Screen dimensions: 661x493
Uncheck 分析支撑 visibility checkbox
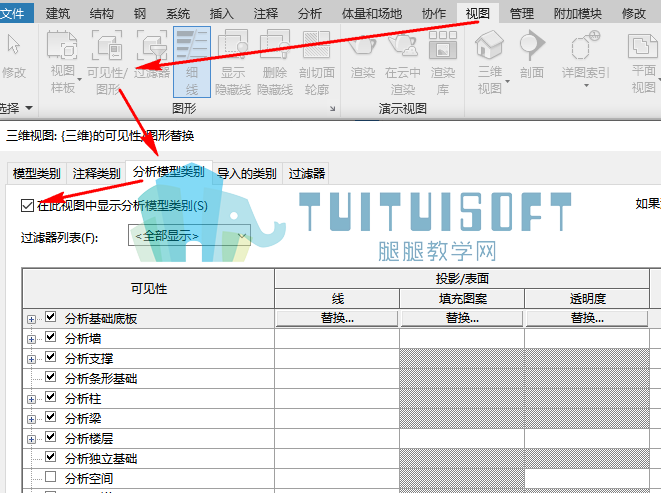[51, 356]
